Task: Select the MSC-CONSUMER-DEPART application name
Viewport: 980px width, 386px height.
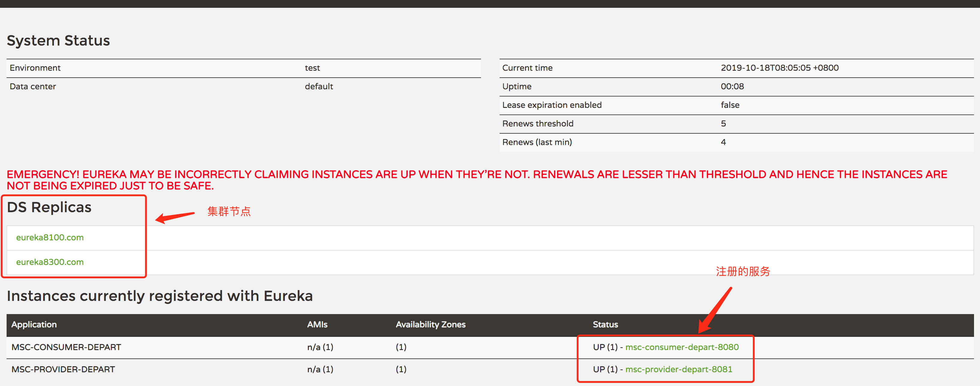Action: [66, 347]
